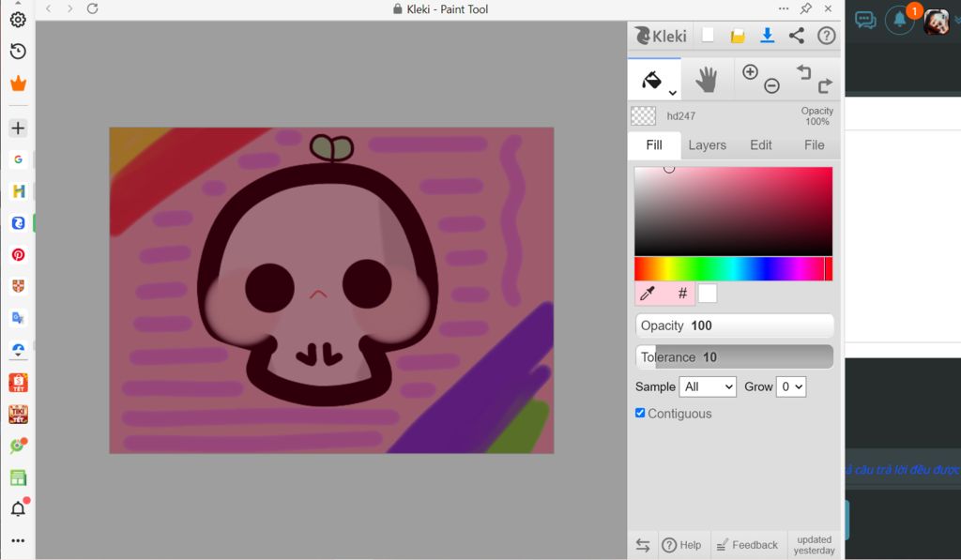
Task: Switch to the Fill tab
Action: click(654, 145)
